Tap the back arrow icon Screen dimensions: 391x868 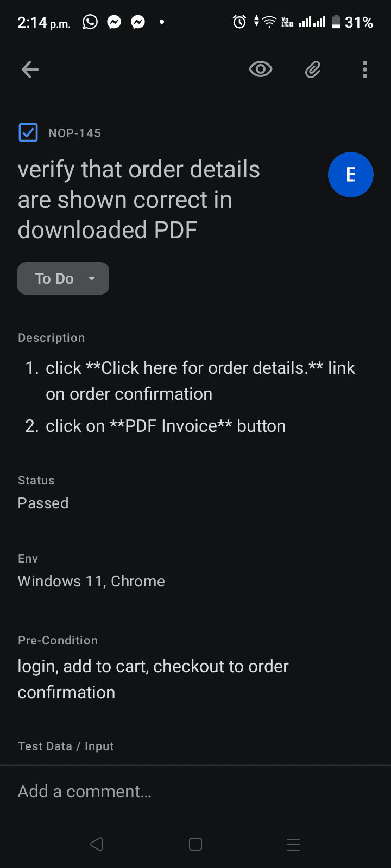(x=30, y=69)
